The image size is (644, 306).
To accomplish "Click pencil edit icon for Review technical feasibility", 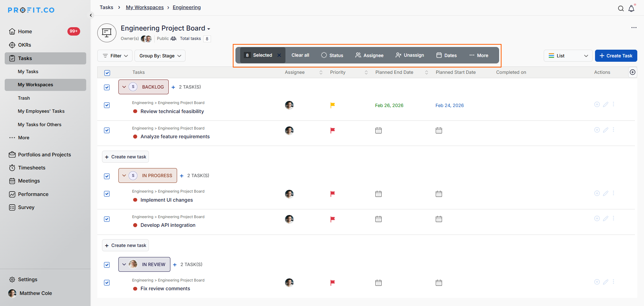I will (x=605, y=105).
